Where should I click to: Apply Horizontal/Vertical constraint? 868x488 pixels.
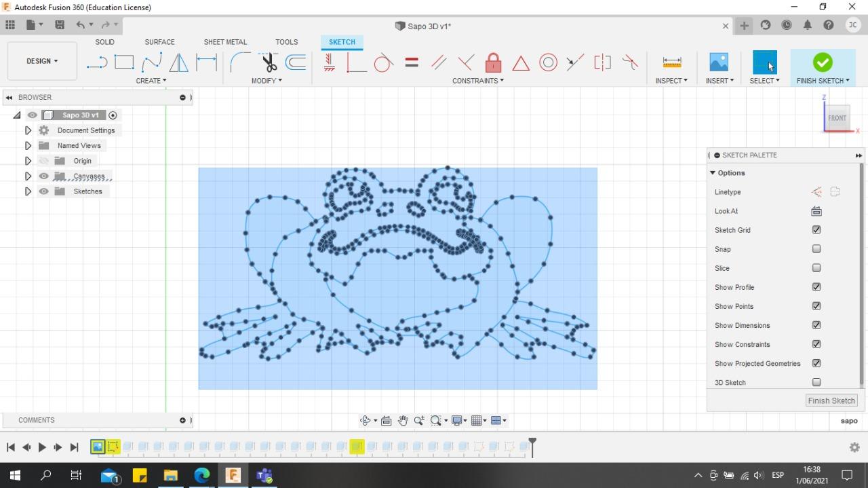point(329,62)
